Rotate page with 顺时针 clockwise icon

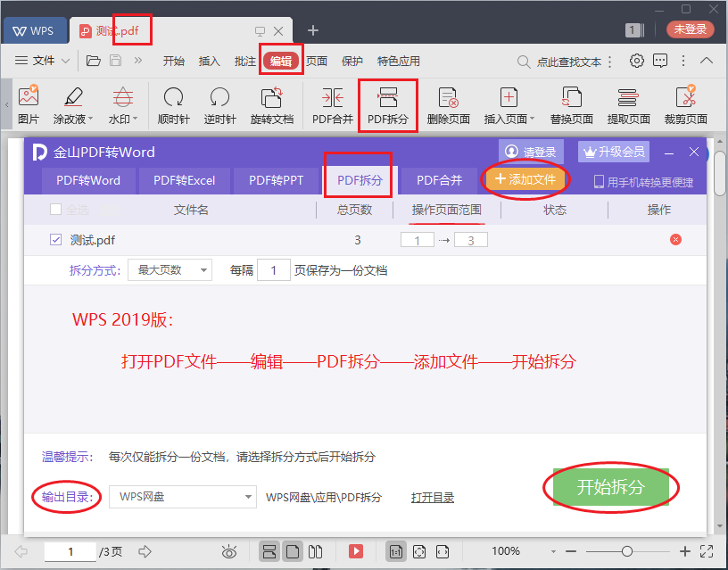[173, 105]
